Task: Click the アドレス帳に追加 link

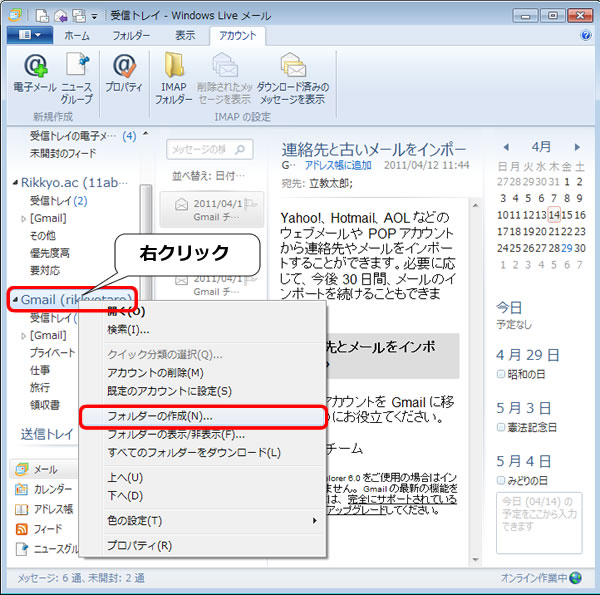Action: click(x=338, y=165)
